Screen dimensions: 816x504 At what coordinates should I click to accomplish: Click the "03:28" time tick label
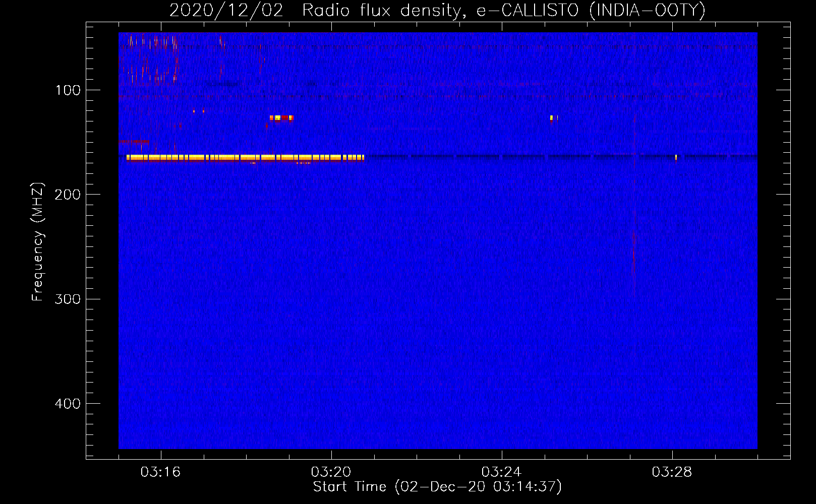(x=672, y=472)
